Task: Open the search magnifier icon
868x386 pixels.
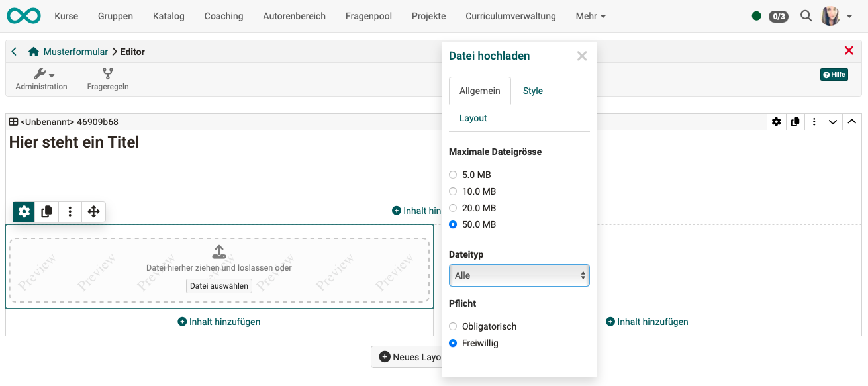Action: click(x=806, y=16)
